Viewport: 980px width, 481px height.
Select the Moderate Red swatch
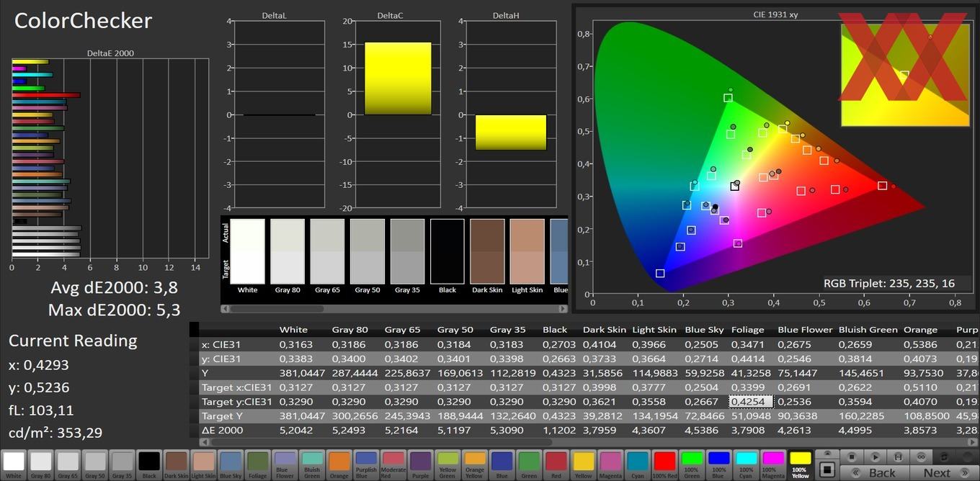click(x=393, y=464)
